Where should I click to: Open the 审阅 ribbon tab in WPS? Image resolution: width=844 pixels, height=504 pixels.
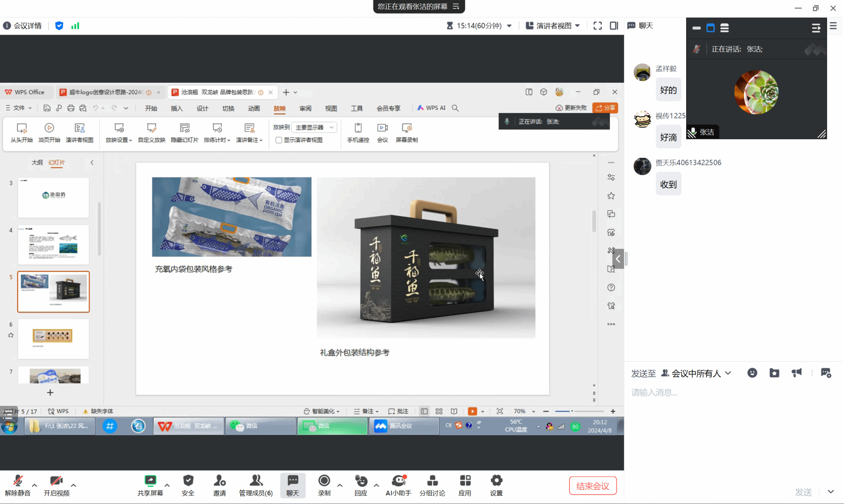point(305,108)
